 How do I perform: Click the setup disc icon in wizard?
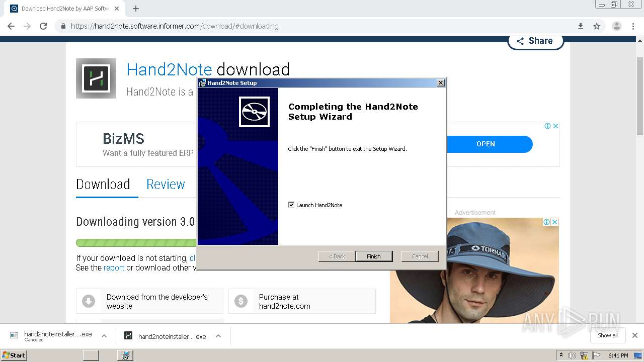(x=254, y=112)
